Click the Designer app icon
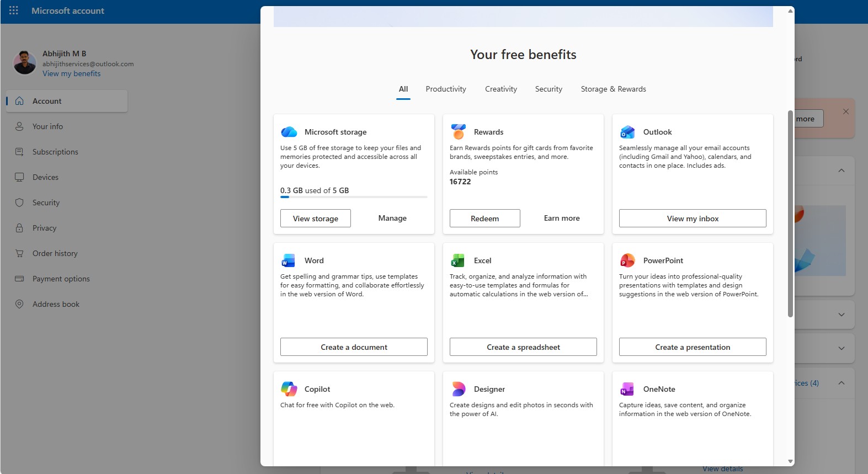 tap(458, 389)
